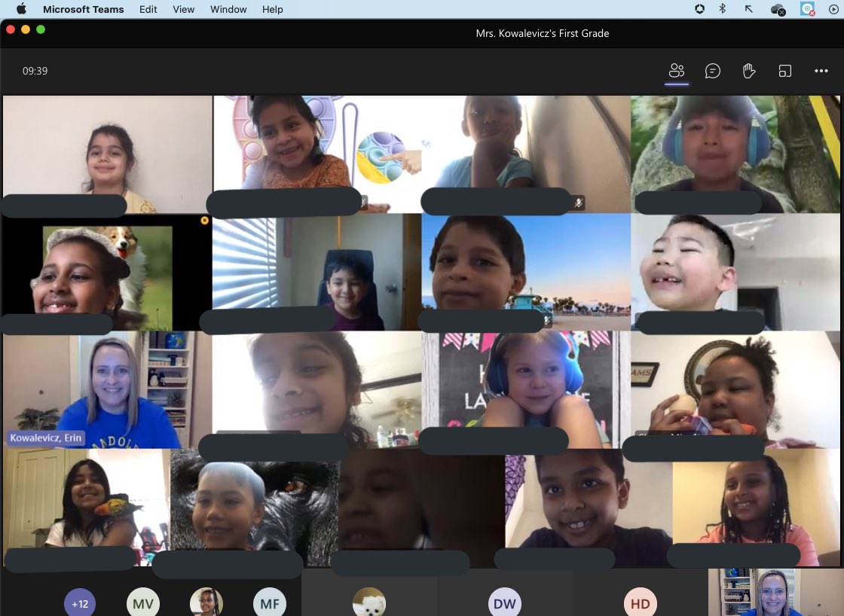Open the Edit menu

pyautogui.click(x=148, y=9)
